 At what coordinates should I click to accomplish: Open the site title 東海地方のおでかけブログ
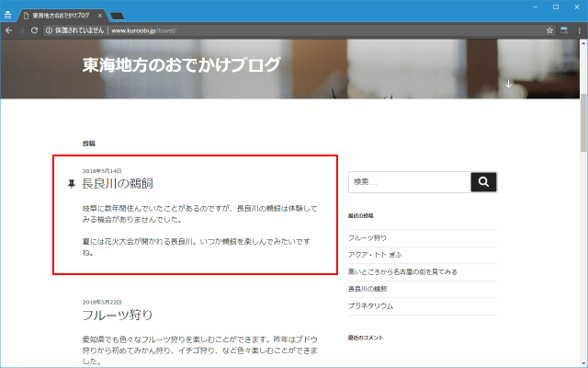(x=181, y=64)
